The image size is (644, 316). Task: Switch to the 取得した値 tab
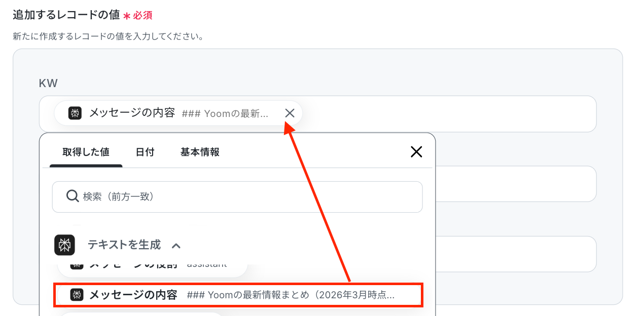pos(86,152)
